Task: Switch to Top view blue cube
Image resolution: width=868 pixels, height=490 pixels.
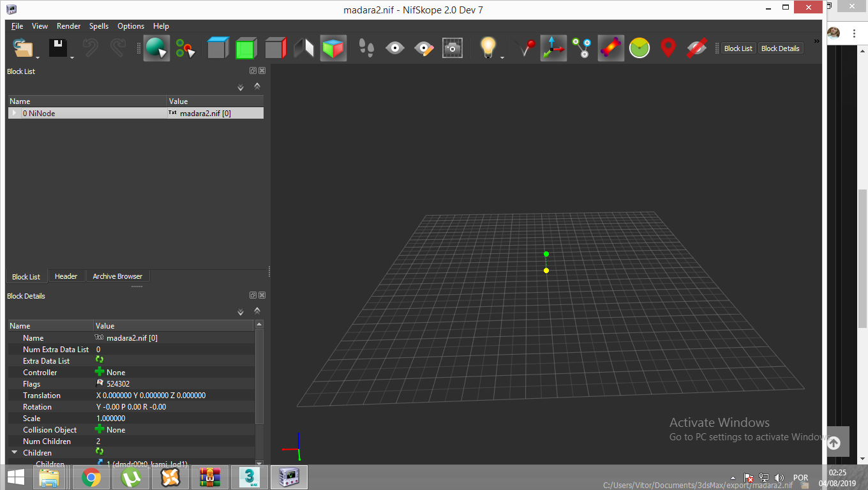Action: tap(218, 48)
